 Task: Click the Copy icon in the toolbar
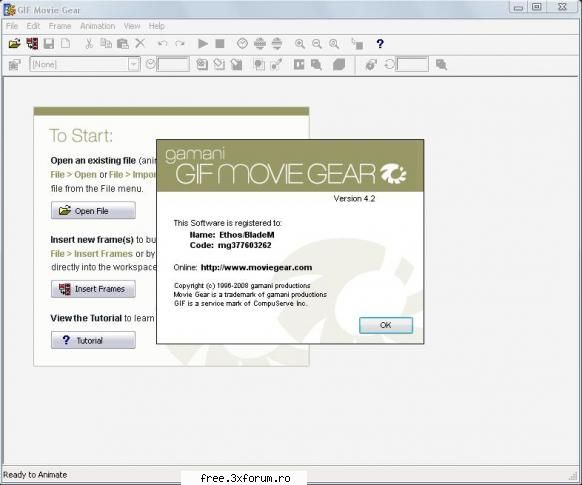[106, 43]
